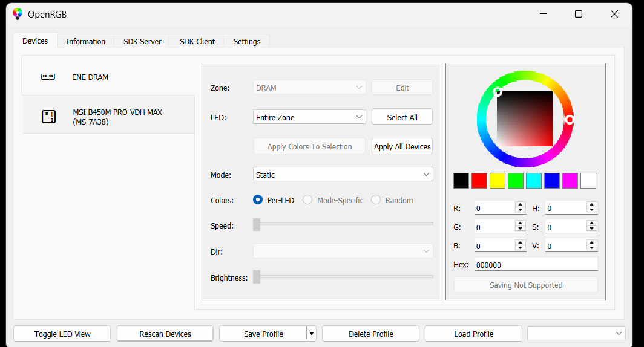Click the Select All button

[402, 117]
